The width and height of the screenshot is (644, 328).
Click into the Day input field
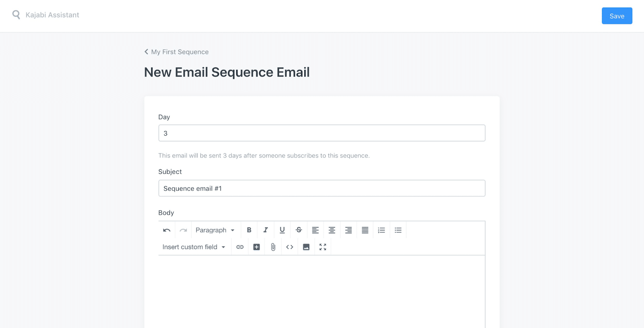tap(322, 133)
